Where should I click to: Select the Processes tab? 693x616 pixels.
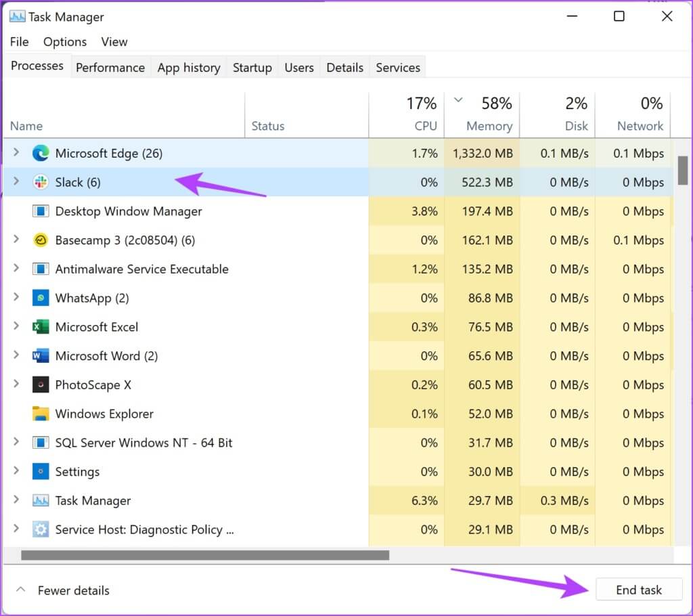tap(37, 66)
